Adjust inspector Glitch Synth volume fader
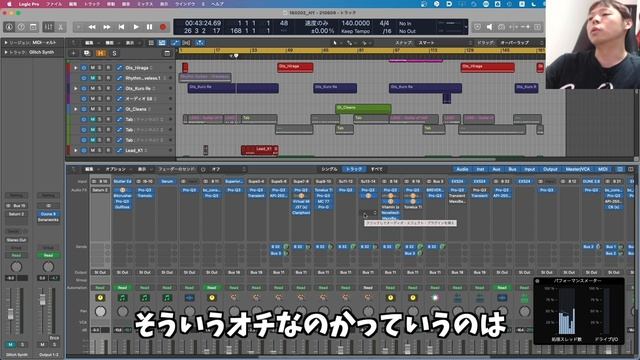Viewport: 640px width, 360px height. 11,313
